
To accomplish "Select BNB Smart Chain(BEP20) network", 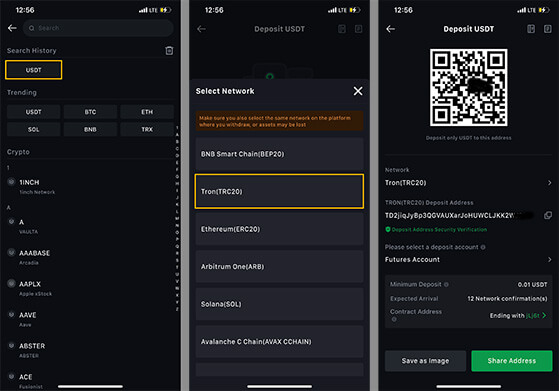I will coord(280,154).
